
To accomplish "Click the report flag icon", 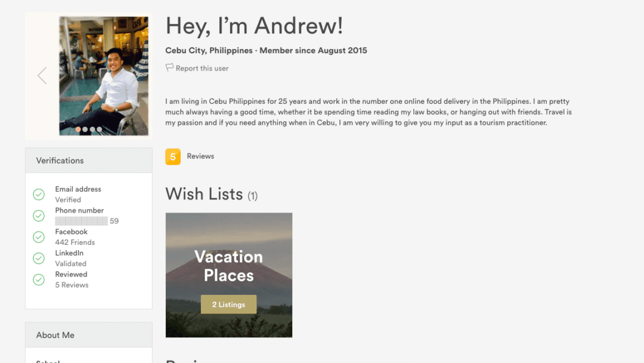I will tap(169, 67).
